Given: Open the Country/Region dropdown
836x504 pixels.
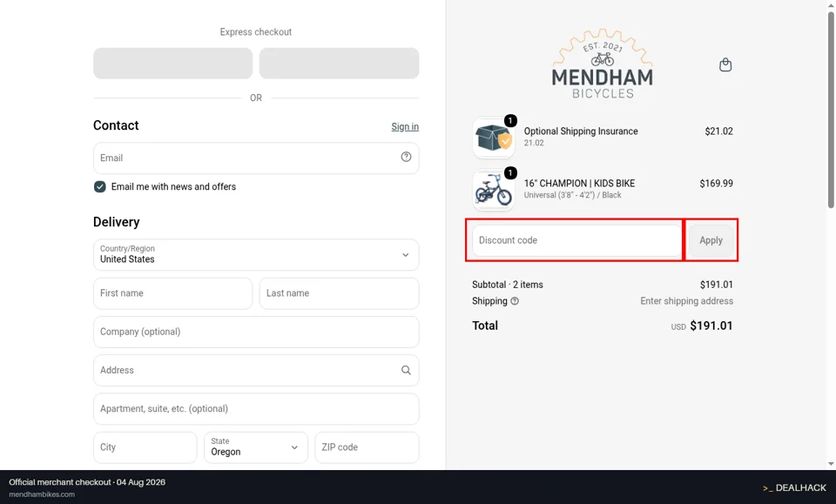Looking at the screenshot, I should pyautogui.click(x=256, y=255).
